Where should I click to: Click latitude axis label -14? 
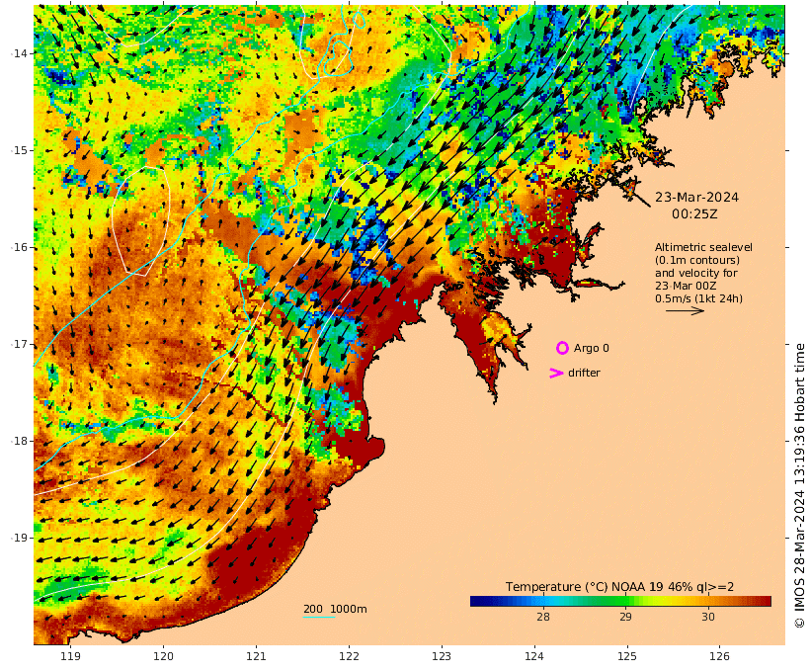(19, 53)
